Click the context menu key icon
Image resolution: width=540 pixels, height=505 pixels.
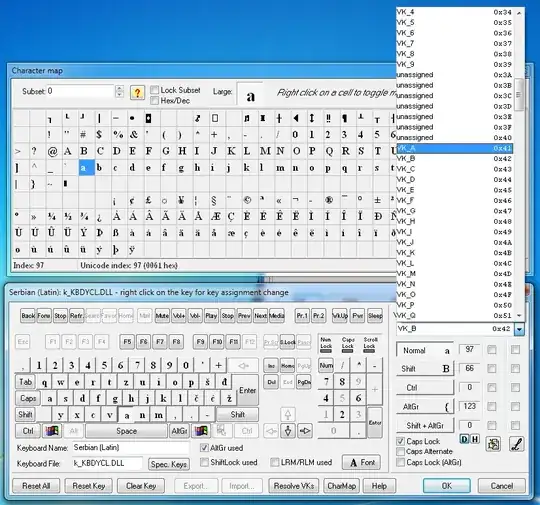(x=221, y=431)
